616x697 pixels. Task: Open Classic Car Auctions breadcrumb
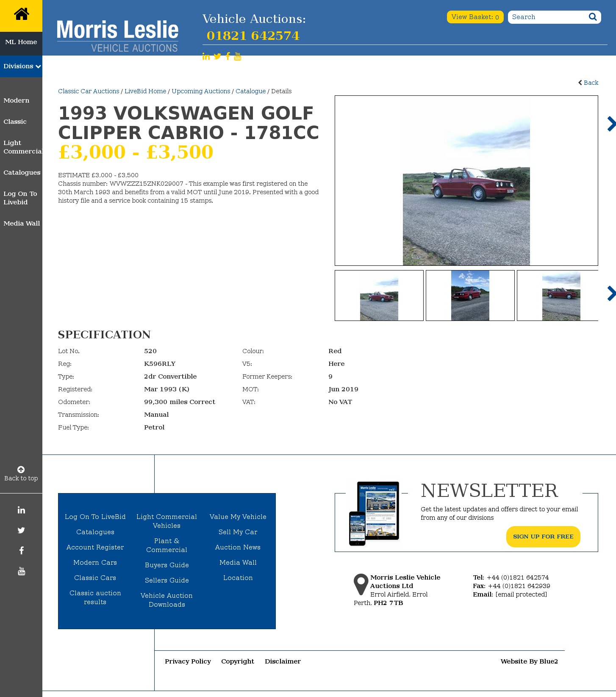click(89, 91)
